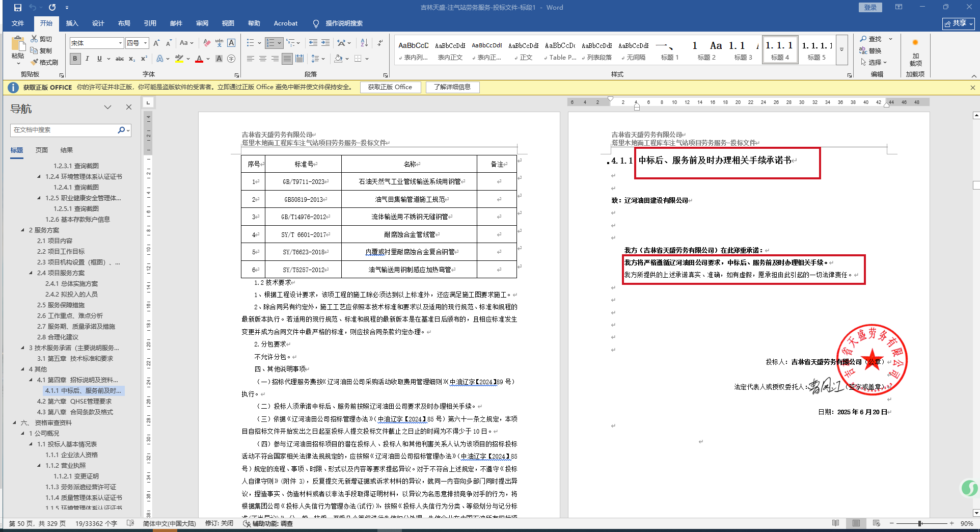The image size is (980, 532).
Task: Clear all formatting with the eraser icon
Action: 206,43
